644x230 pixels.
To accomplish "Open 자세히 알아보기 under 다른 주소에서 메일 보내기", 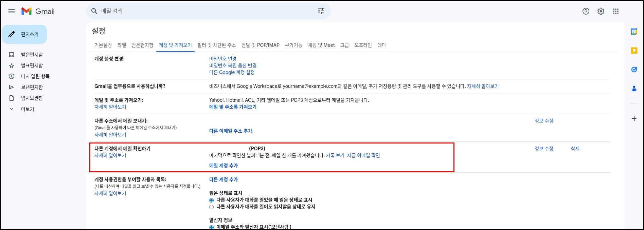I will point(110,135).
